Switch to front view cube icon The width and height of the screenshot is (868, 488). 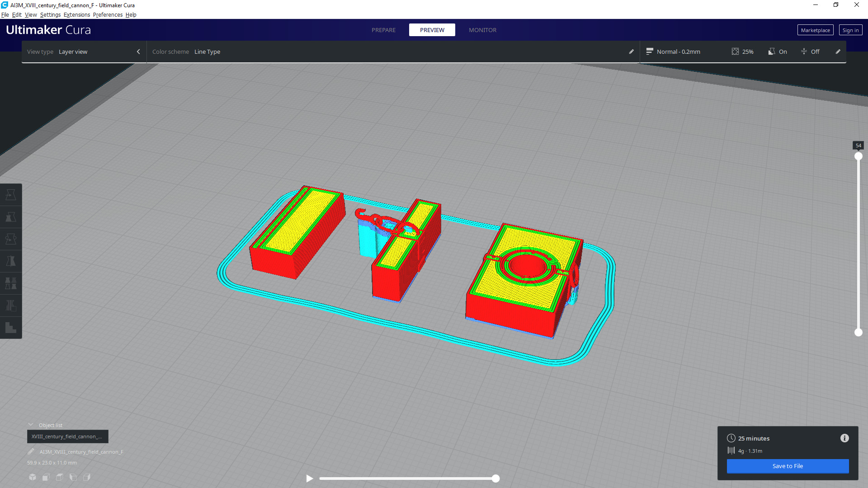[46, 477]
